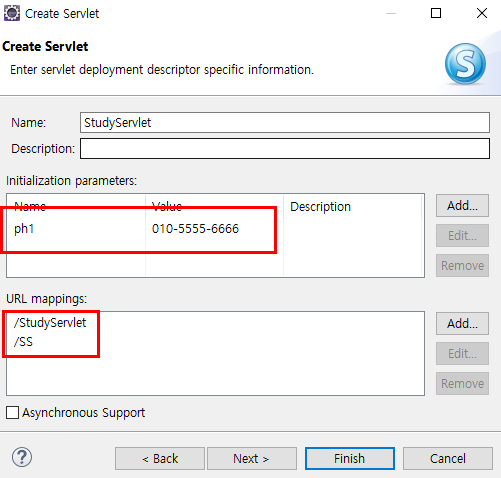Click the servlet Name input field

coord(285,123)
